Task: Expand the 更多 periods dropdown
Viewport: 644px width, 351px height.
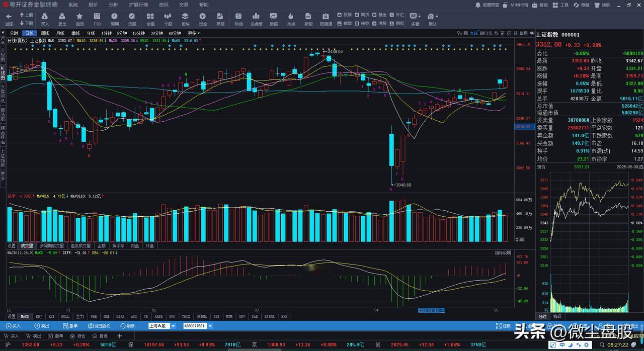Action: point(194,33)
